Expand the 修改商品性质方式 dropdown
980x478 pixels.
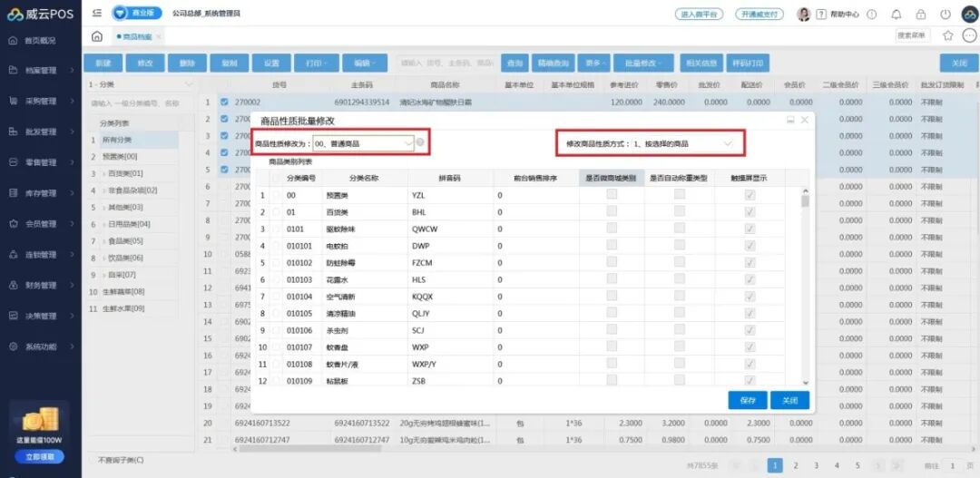point(728,144)
